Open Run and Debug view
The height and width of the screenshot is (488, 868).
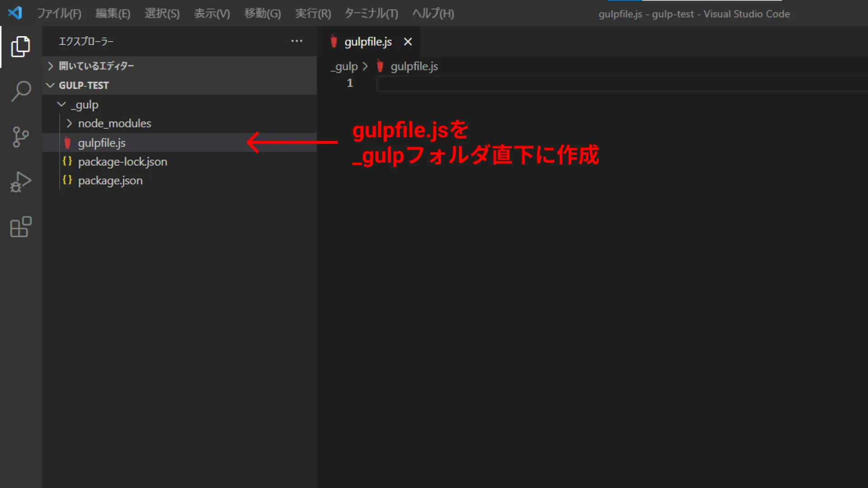pyautogui.click(x=21, y=182)
